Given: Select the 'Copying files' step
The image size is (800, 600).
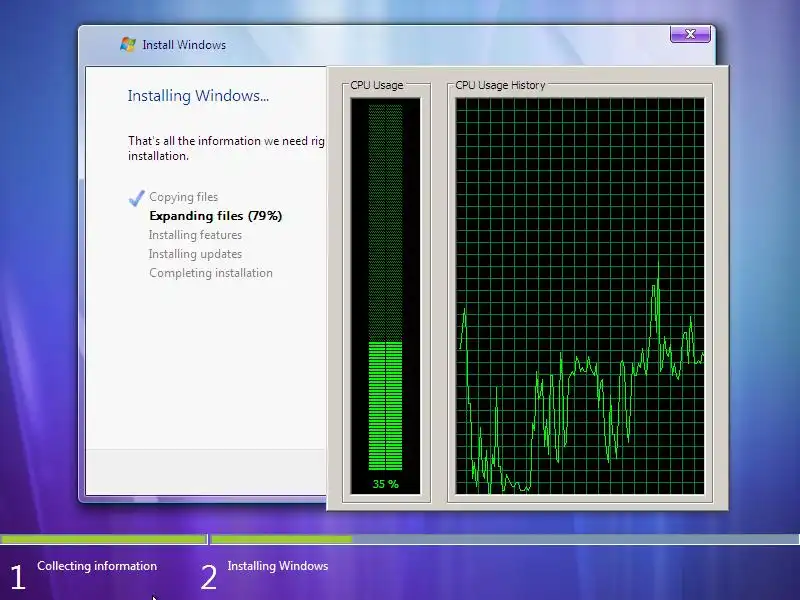Looking at the screenshot, I should (184, 197).
